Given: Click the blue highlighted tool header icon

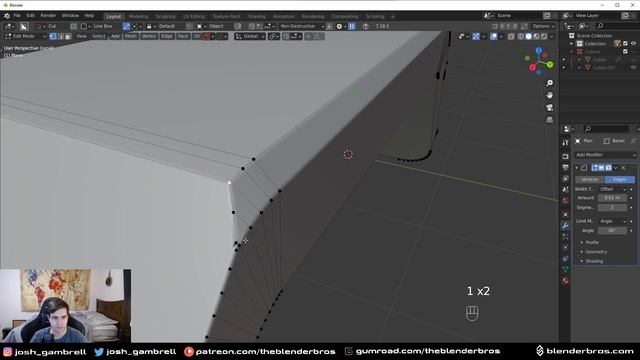Looking at the screenshot, I should pyautogui.click(x=126, y=26).
